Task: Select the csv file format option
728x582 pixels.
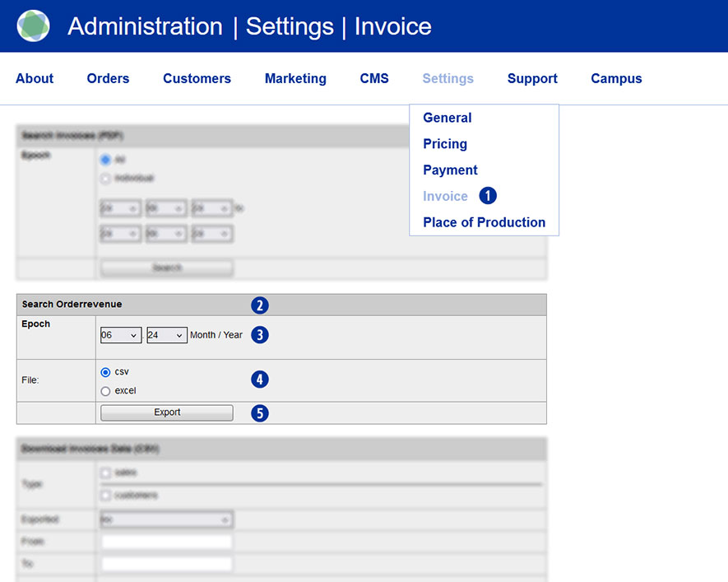Action: (105, 372)
